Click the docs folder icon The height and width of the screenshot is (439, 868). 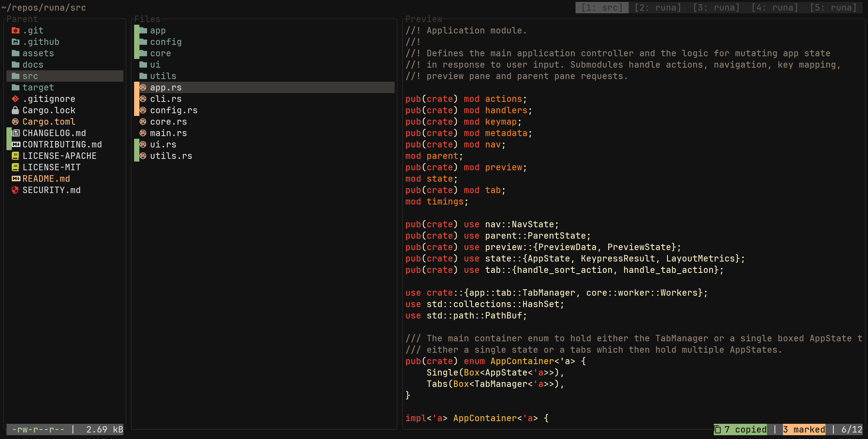pyautogui.click(x=15, y=65)
